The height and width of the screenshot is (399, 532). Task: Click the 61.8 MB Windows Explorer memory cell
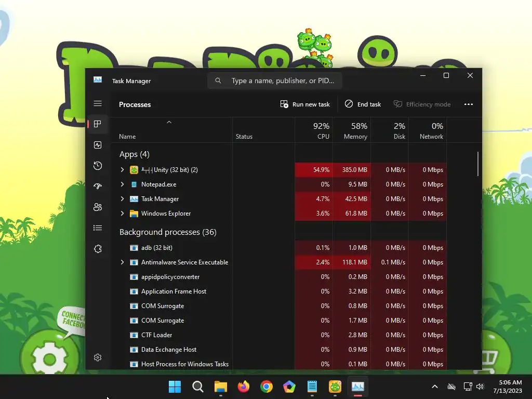click(352, 214)
